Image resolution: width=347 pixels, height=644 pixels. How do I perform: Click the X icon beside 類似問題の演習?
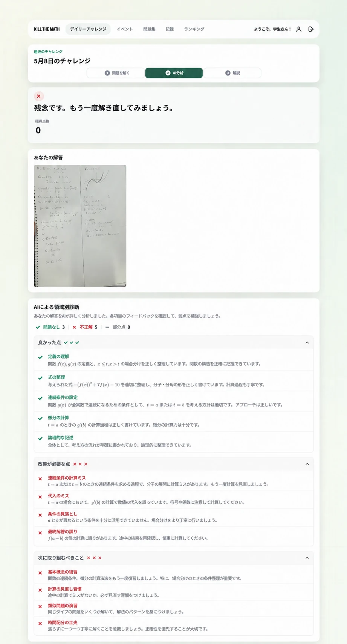click(40, 607)
